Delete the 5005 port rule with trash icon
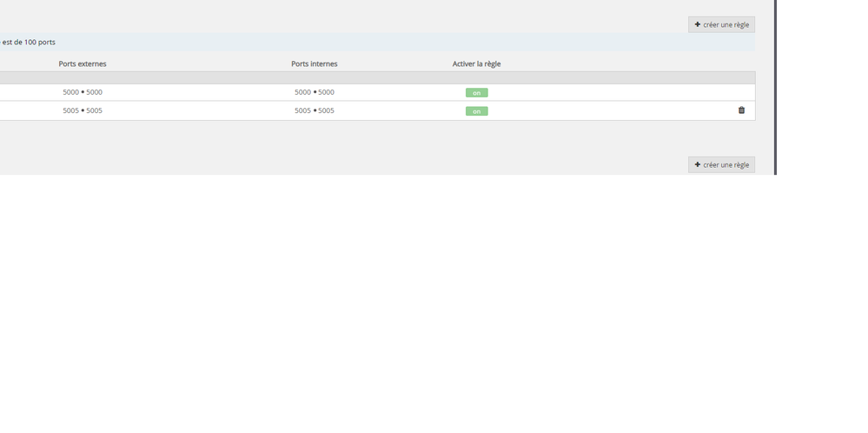This screenshot has height=433, width=868. pos(741,110)
